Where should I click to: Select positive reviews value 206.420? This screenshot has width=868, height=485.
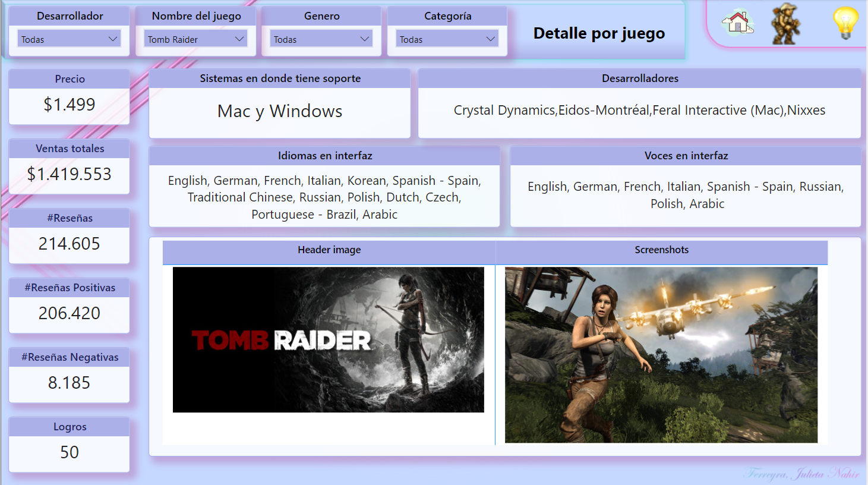click(x=70, y=313)
